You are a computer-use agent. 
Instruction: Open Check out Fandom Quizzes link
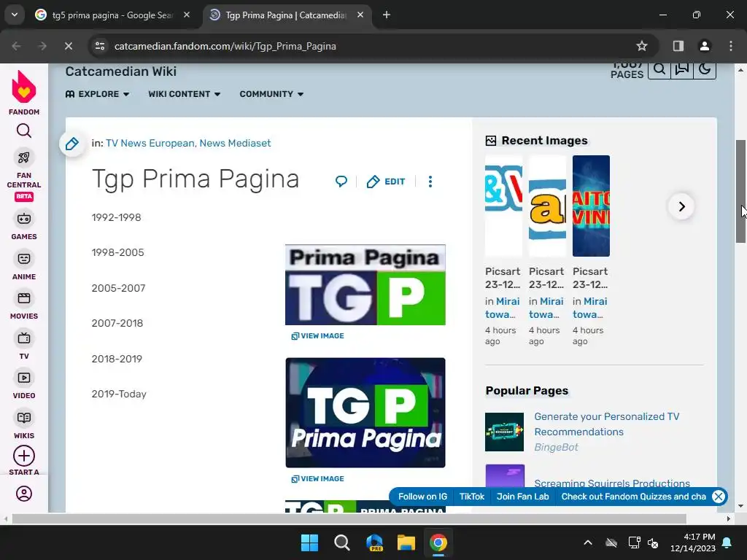[634, 497]
